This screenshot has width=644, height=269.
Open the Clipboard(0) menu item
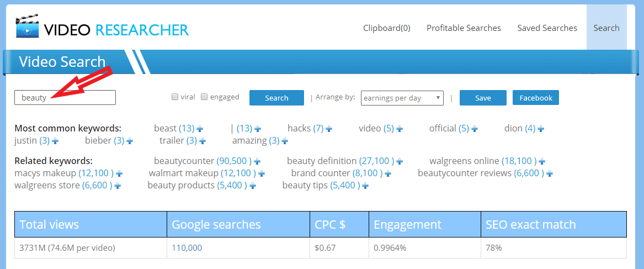pos(386,28)
